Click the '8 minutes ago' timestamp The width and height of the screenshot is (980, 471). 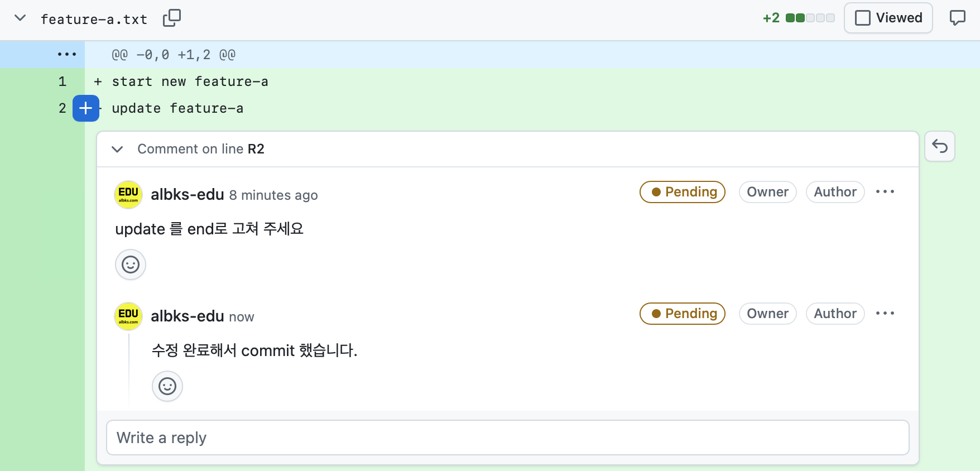273,195
